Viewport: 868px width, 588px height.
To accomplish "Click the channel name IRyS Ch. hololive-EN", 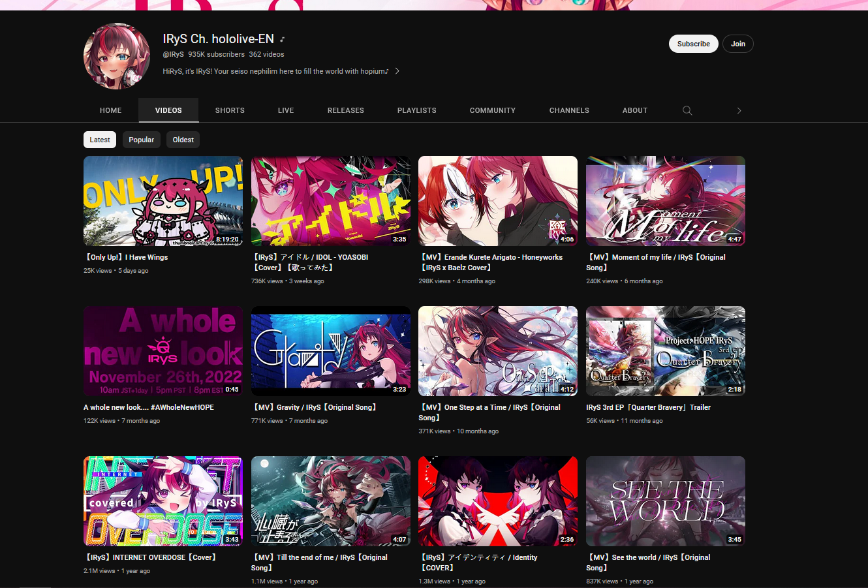I will pos(219,39).
